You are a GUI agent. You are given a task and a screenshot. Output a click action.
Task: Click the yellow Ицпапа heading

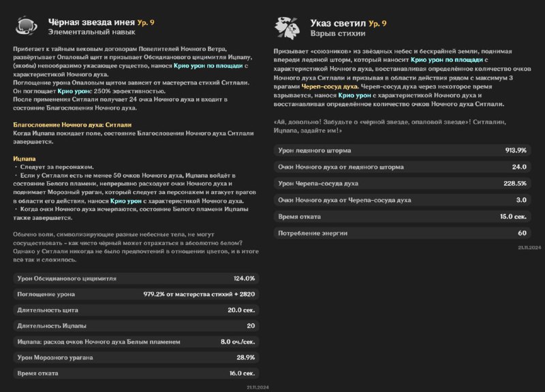point(25,159)
